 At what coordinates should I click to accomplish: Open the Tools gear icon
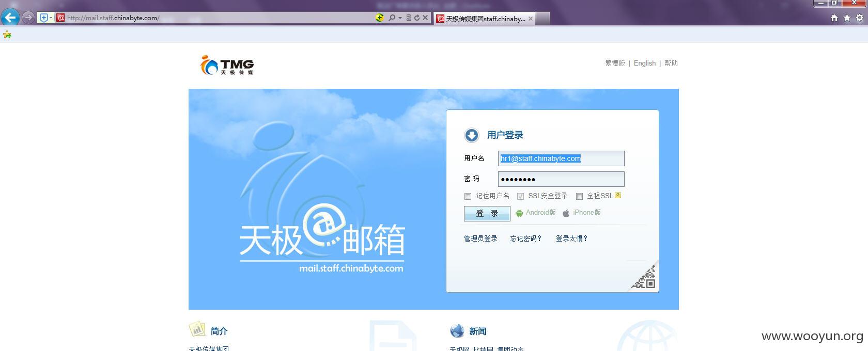(x=860, y=18)
